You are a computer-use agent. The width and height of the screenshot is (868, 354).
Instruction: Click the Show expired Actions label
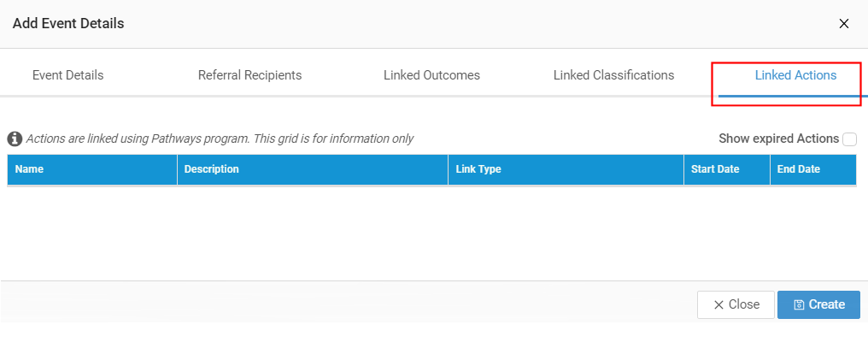tap(778, 139)
